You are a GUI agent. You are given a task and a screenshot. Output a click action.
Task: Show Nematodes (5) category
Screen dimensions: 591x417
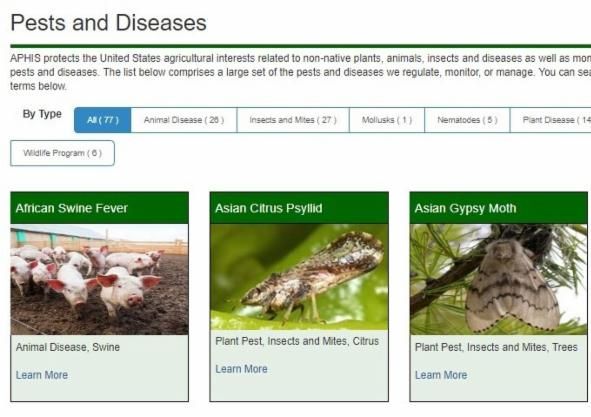click(467, 120)
